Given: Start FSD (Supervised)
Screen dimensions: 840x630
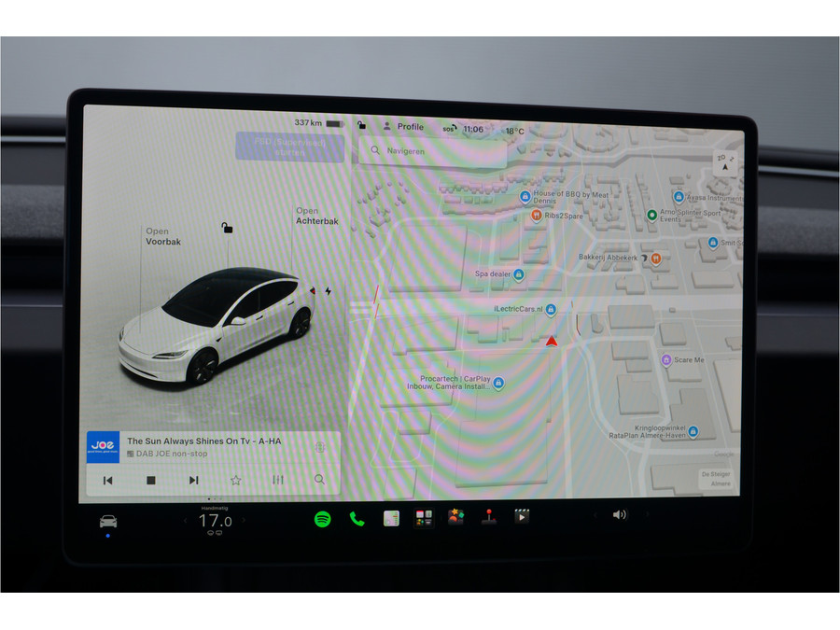Looking at the screenshot, I should click(x=290, y=147).
